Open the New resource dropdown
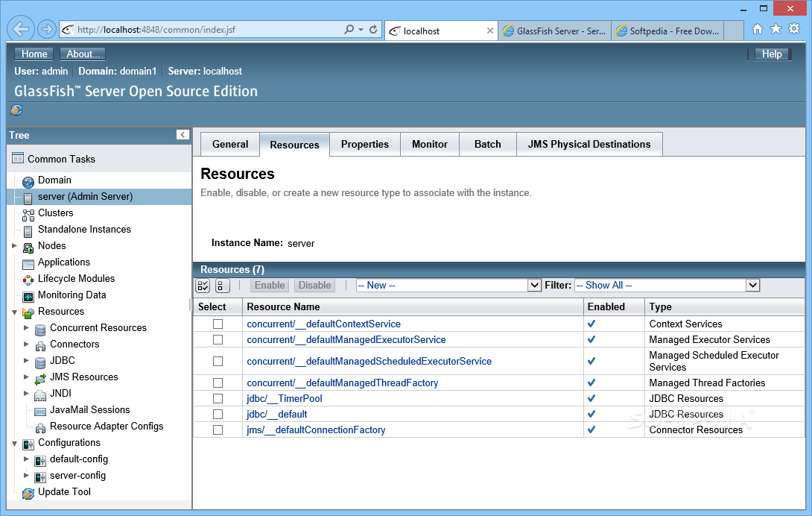The height and width of the screenshot is (516, 812). tap(448, 286)
